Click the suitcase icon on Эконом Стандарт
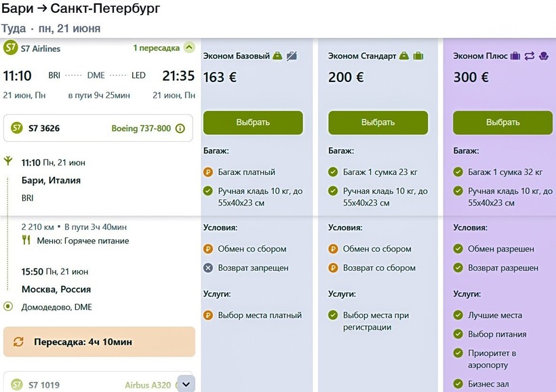Viewport: 556px width, 392px height. coord(418,56)
